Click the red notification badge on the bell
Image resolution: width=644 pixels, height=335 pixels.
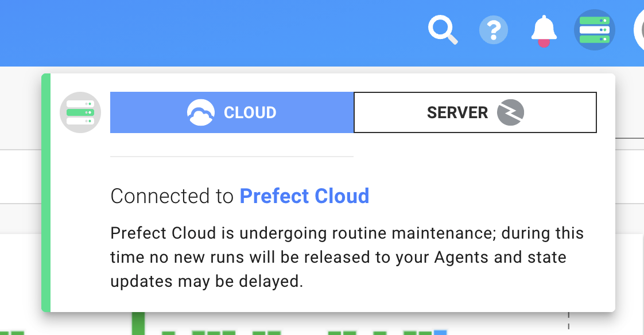pos(544,41)
